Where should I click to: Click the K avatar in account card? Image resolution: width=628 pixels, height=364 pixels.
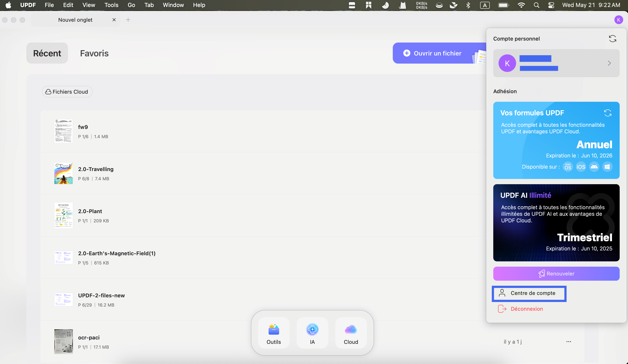[507, 63]
